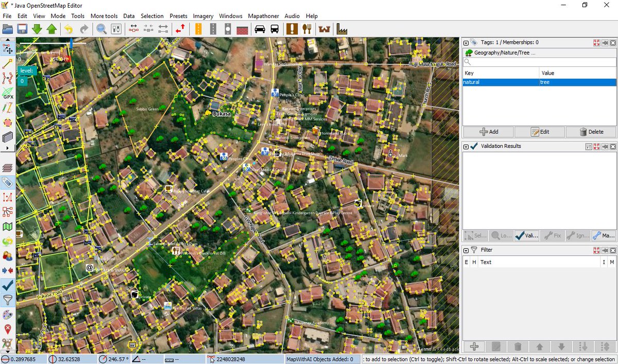Collapse the Validation Results panel

466,147
